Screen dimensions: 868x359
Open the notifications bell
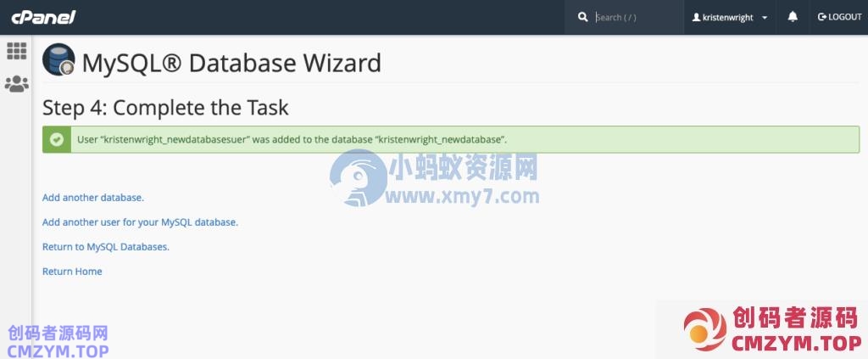point(793,17)
